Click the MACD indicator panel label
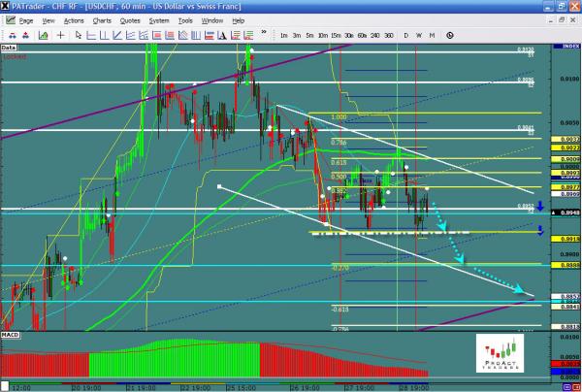 [x=10, y=336]
